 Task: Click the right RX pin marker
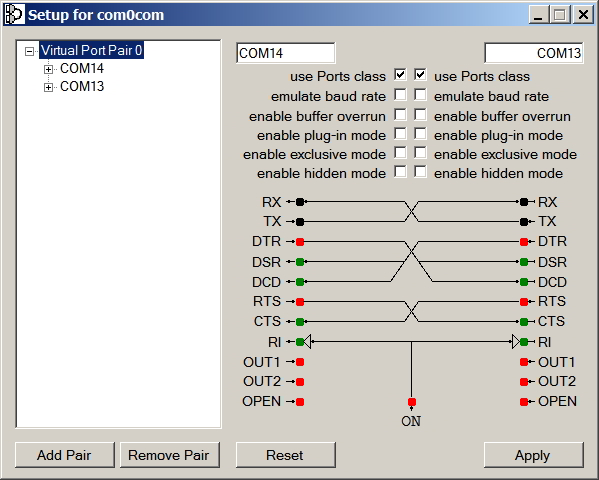tap(524, 202)
